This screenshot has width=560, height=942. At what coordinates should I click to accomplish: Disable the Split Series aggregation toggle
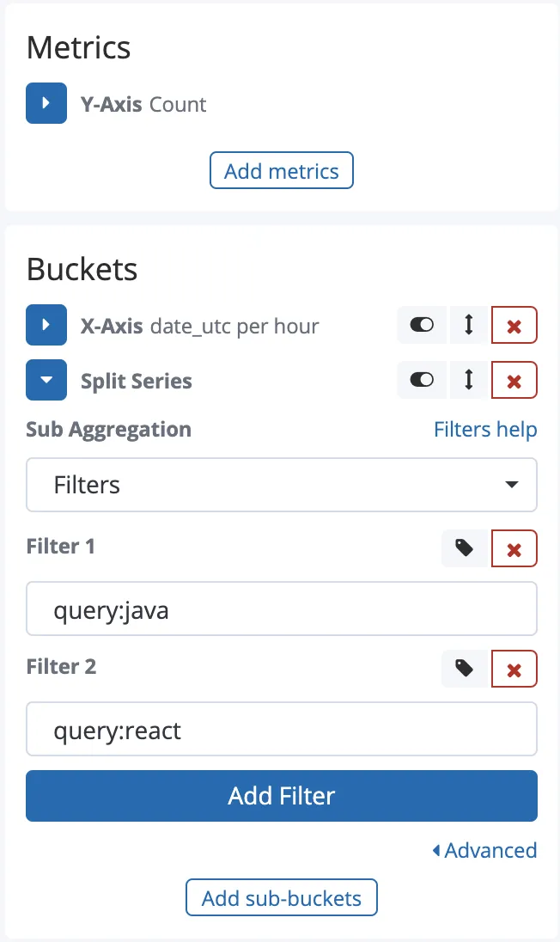422,381
